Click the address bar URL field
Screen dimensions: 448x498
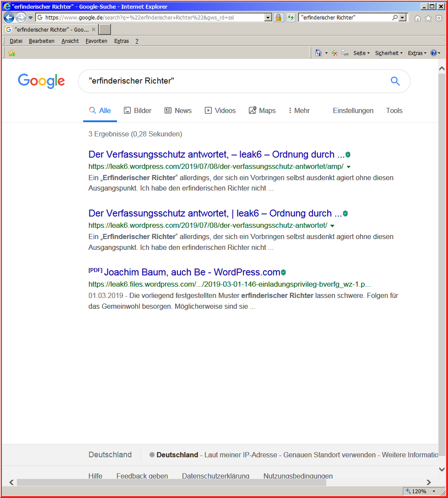pyautogui.click(x=150, y=17)
